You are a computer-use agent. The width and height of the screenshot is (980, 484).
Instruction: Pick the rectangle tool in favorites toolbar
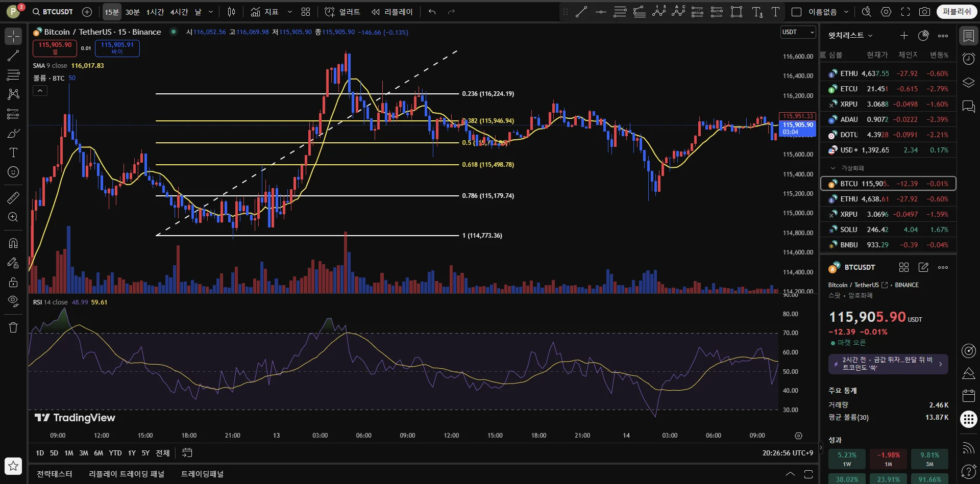(737, 12)
